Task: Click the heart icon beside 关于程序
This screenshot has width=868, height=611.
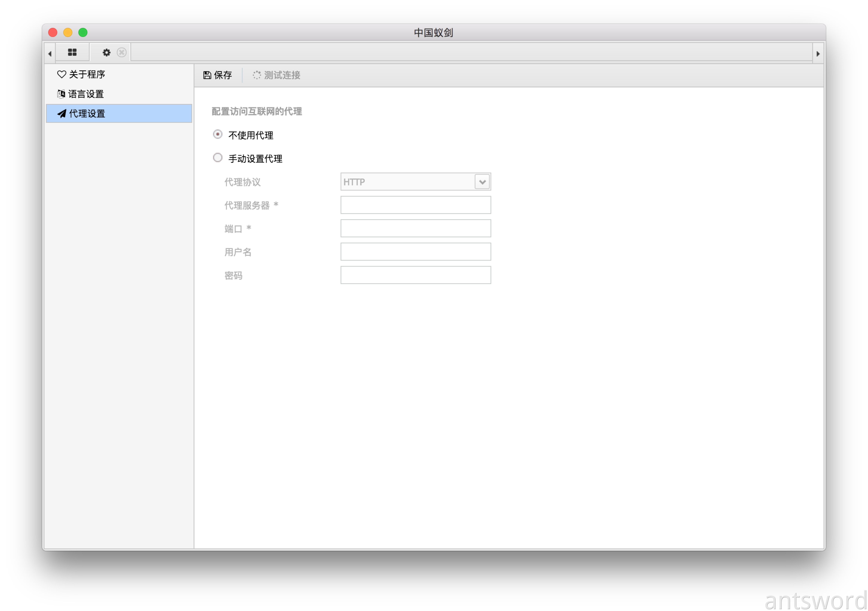Action: pyautogui.click(x=62, y=74)
